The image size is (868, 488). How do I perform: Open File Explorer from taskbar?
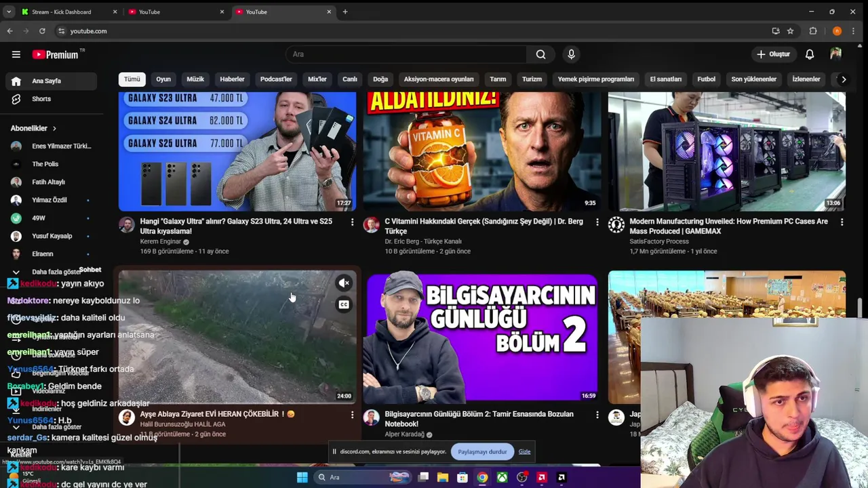[x=443, y=477]
